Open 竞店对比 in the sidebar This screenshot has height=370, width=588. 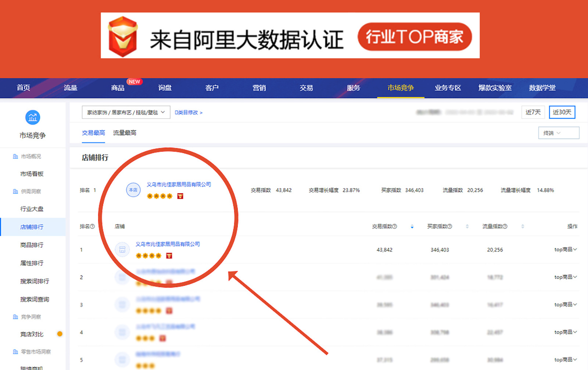[32, 334]
